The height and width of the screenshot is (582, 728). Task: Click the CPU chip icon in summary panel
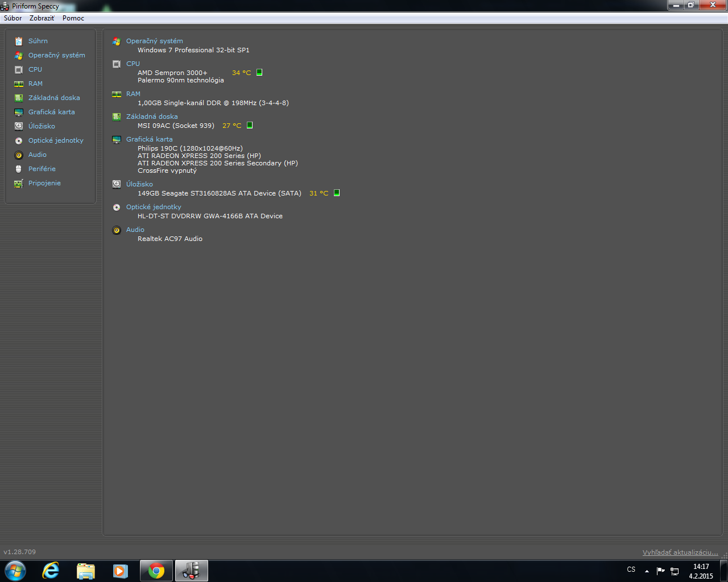117,64
